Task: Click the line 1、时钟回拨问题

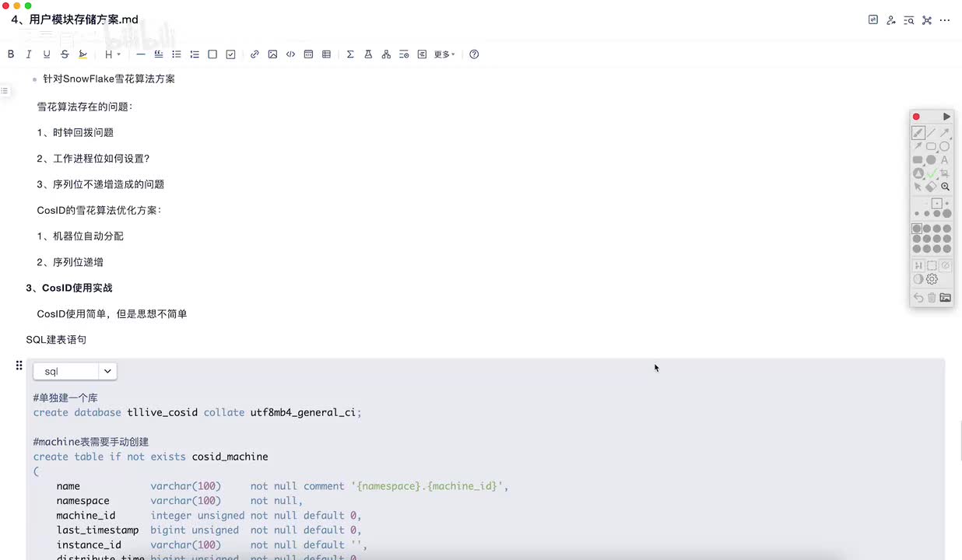Action: (75, 132)
